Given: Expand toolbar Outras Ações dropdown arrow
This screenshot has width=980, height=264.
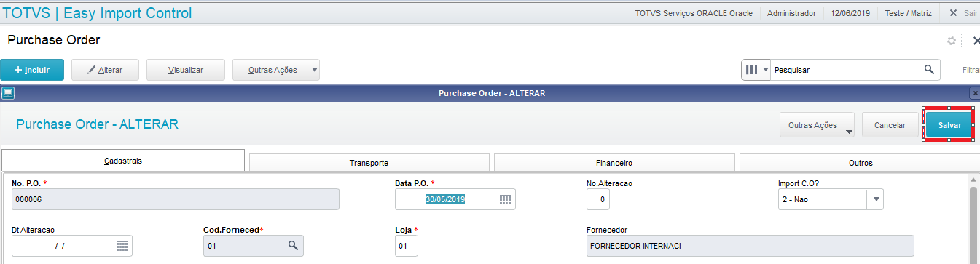Looking at the screenshot, I should tap(313, 70).
